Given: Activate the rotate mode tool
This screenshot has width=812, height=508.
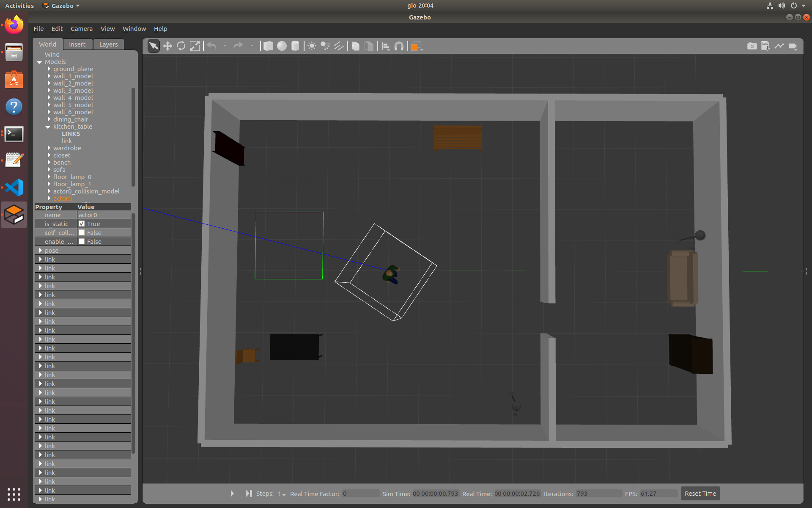Looking at the screenshot, I should click(x=181, y=46).
